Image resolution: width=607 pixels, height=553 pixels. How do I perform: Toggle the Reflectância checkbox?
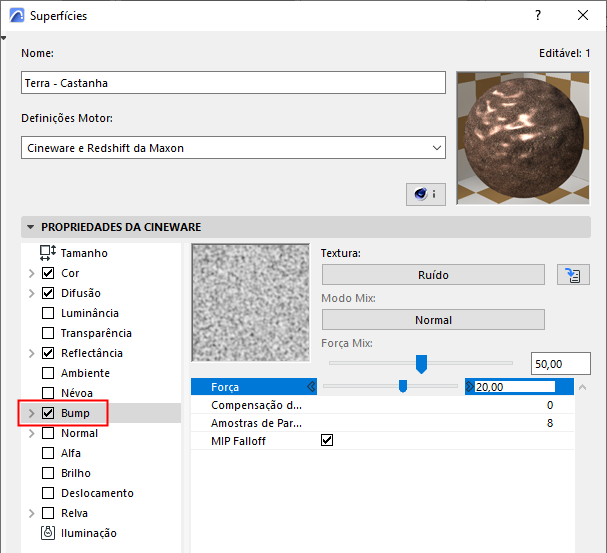click(48, 353)
